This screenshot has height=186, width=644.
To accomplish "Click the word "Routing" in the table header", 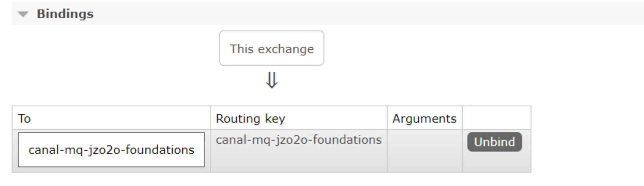I will (x=238, y=118).
